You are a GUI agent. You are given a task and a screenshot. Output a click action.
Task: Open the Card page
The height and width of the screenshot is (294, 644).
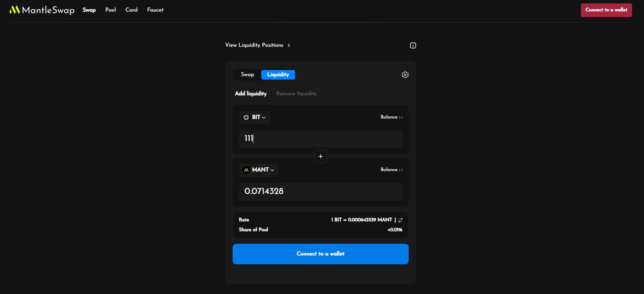[131, 10]
